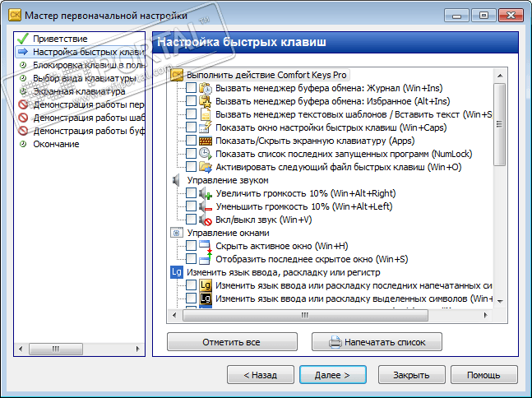Click the hotkey list scroll up arrow
The width and height of the screenshot is (532, 398).
coord(499,76)
